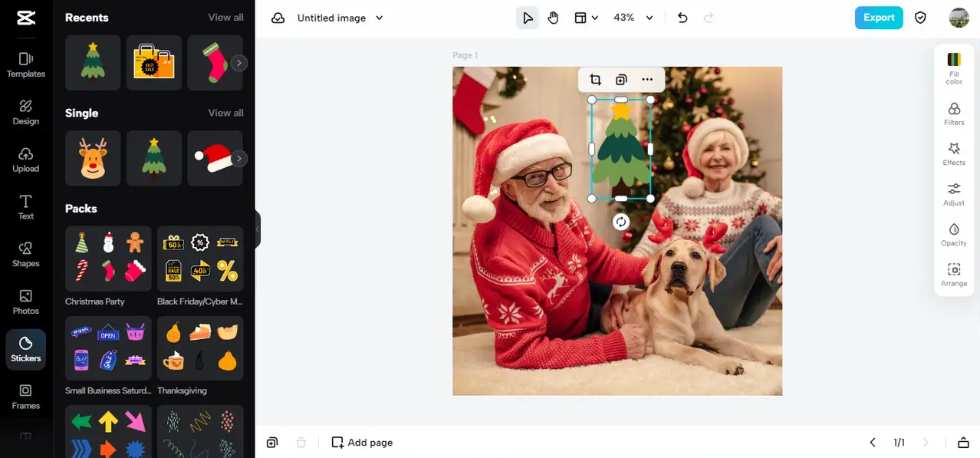The height and width of the screenshot is (458, 980).
Task: Select the Christmas tree sticker on canvas
Action: (x=621, y=149)
